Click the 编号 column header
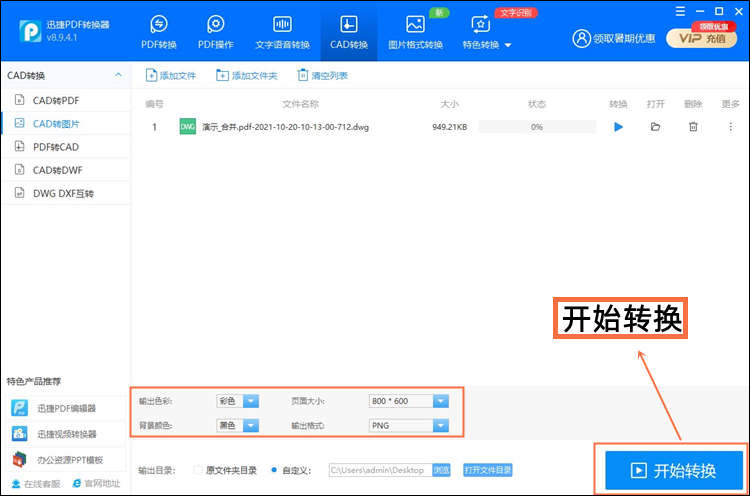Image resolution: width=750 pixels, height=496 pixels. point(154,104)
